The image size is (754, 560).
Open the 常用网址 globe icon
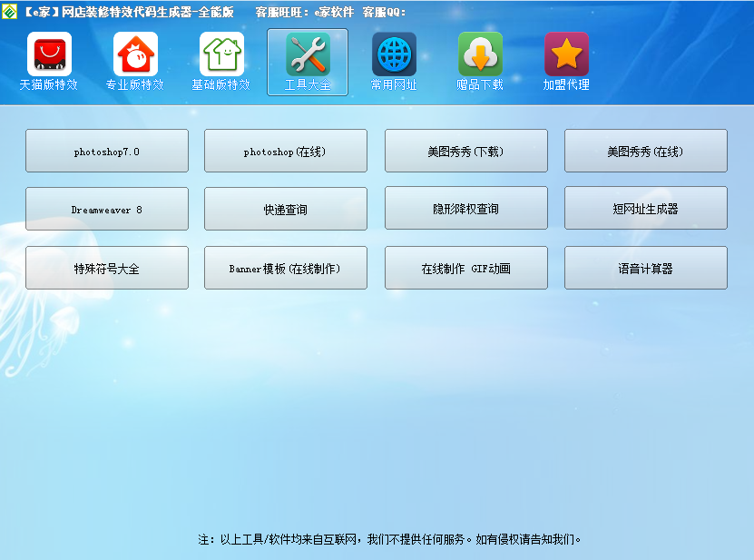pos(394,55)
